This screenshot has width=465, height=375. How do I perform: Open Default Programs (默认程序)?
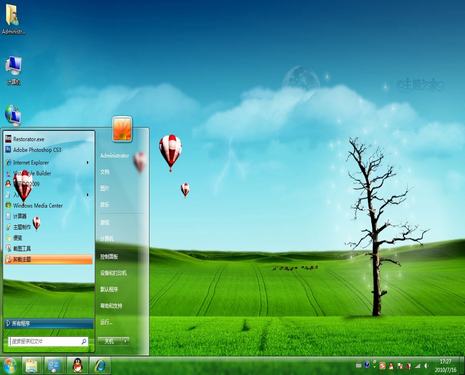(x=109, y=289)
